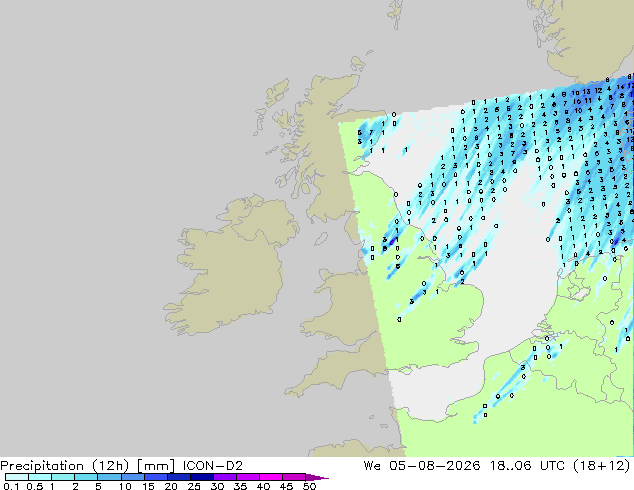Click the 5–10 mm legend color box
Viewport: 634px width, 490px height.
tap(109, 477)
